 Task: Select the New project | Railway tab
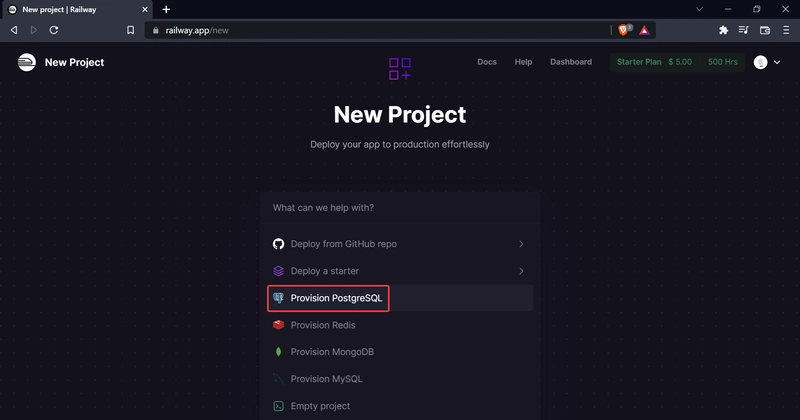pos(78,9)
